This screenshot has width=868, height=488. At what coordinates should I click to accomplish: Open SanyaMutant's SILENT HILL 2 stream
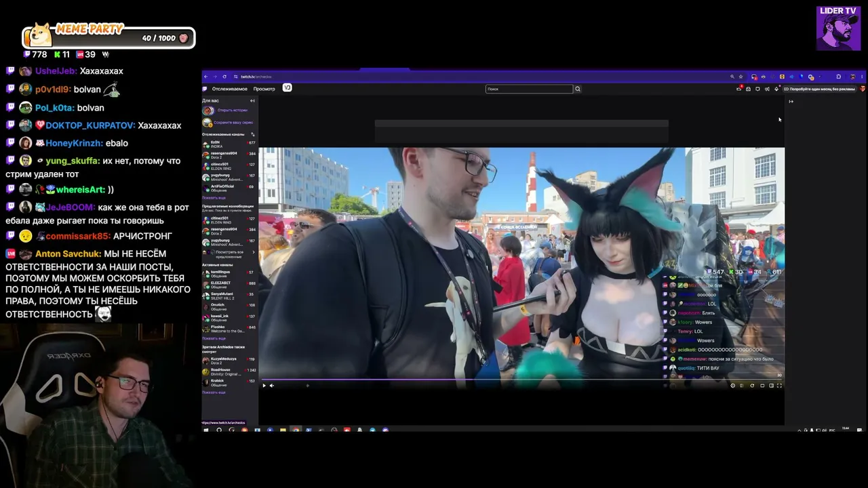pyautogui.click(x=229, y=296)
